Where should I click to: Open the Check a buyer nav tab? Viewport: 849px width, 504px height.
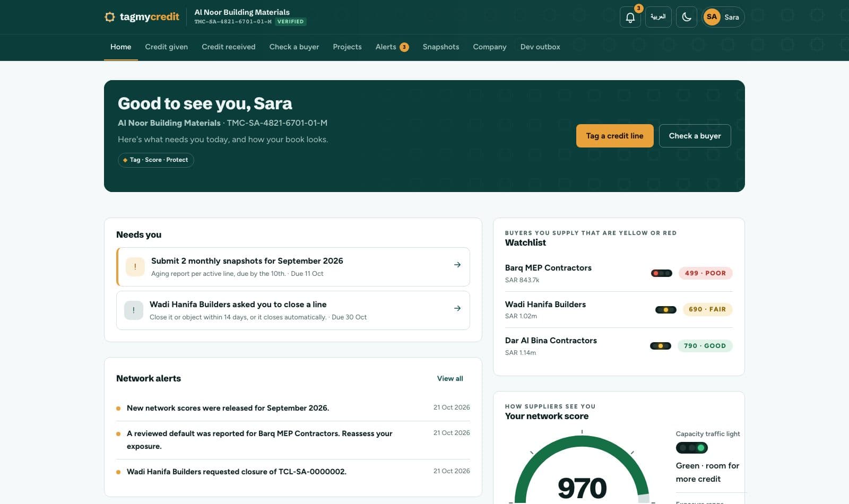294,47
